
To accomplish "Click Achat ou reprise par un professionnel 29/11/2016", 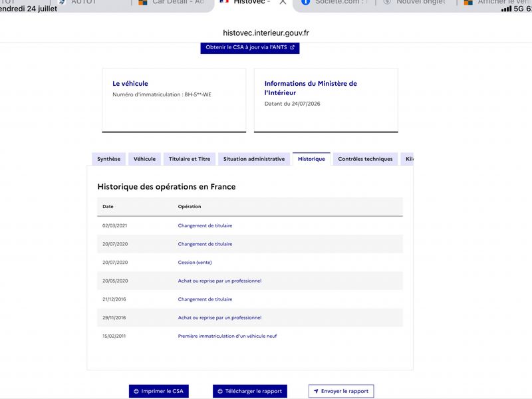I will click(x=219, y=318).
